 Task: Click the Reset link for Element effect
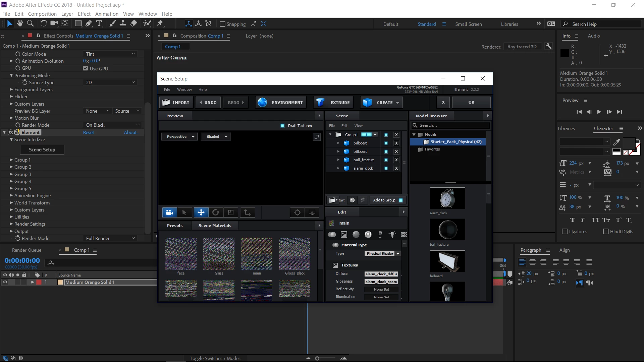pyautogui.click(x=89, y=132)
